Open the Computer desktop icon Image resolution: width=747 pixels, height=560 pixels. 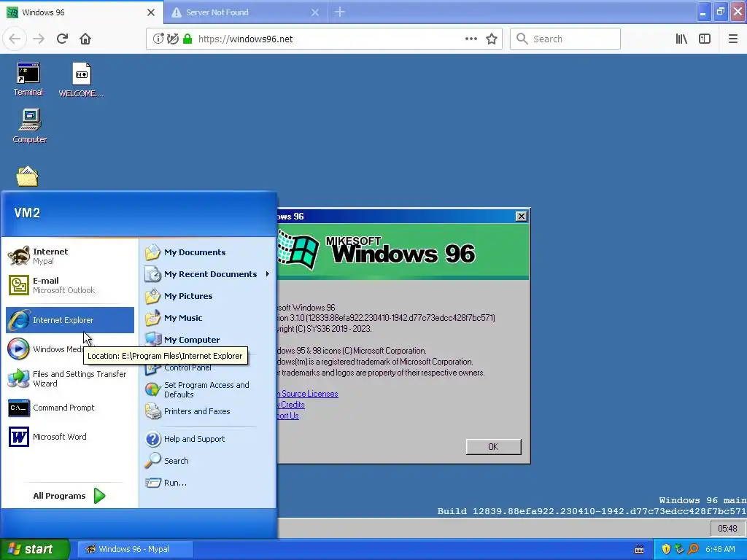tap(29, 126)
